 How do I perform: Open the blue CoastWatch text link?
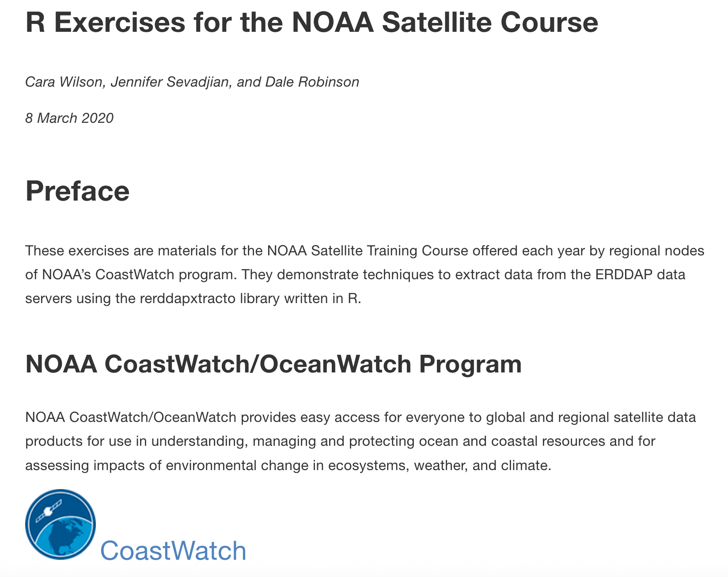click(x=173, y=550)
